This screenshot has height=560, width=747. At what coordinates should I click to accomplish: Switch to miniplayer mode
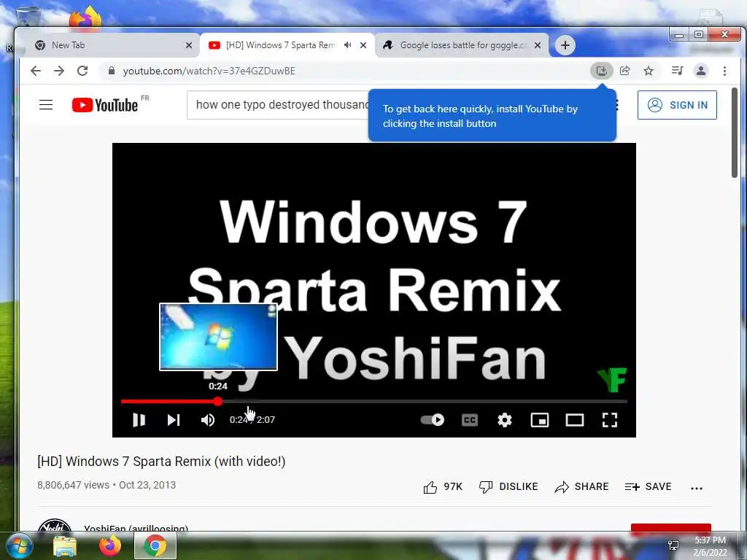(x=540, y=419)
